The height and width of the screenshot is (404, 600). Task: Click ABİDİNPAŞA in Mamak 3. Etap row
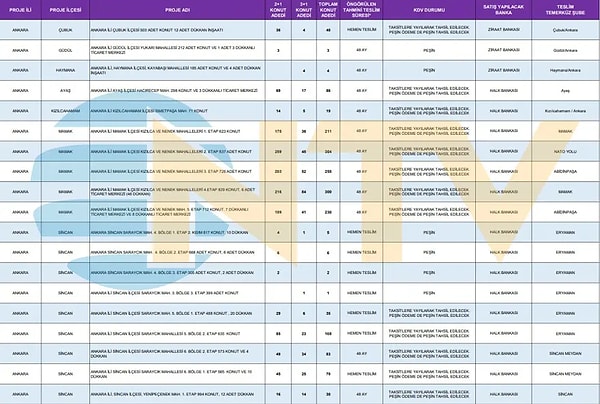565,172
